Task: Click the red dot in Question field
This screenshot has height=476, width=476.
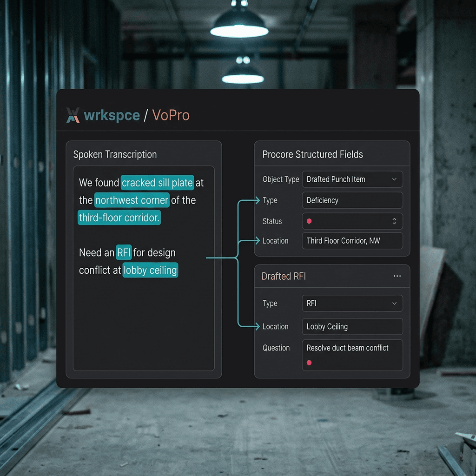Action: 309,363
